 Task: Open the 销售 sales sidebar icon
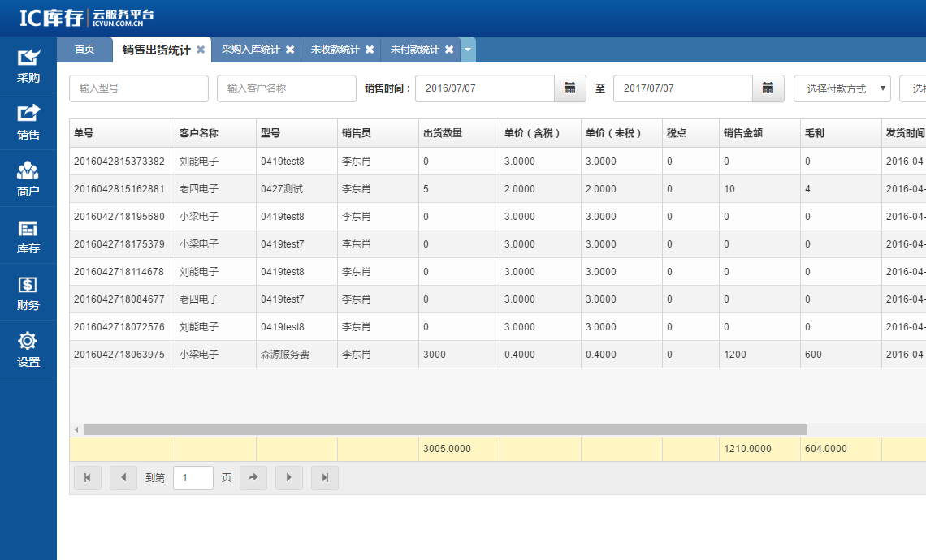point(28,114)
